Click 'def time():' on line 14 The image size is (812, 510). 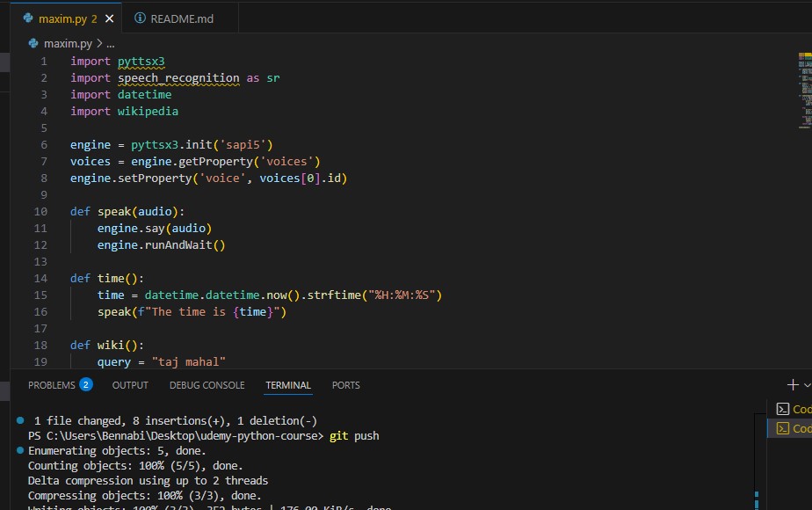click(107, 279)
